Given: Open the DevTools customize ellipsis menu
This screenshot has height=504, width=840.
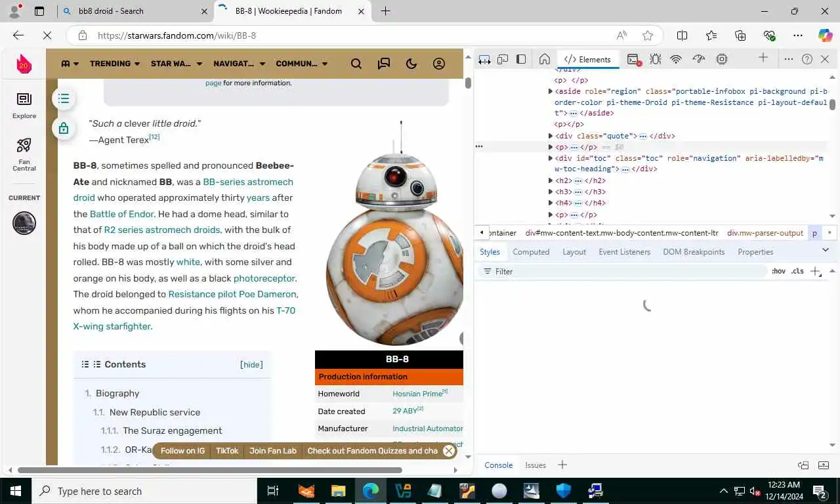Looking at the screenshot, I should pos(789,60).
